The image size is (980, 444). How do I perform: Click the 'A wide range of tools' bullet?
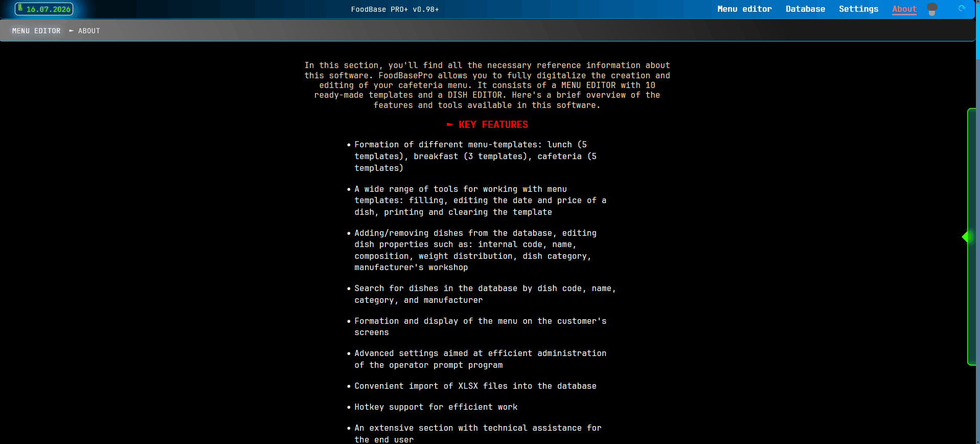pyautogui.click(x=480, y=201)
